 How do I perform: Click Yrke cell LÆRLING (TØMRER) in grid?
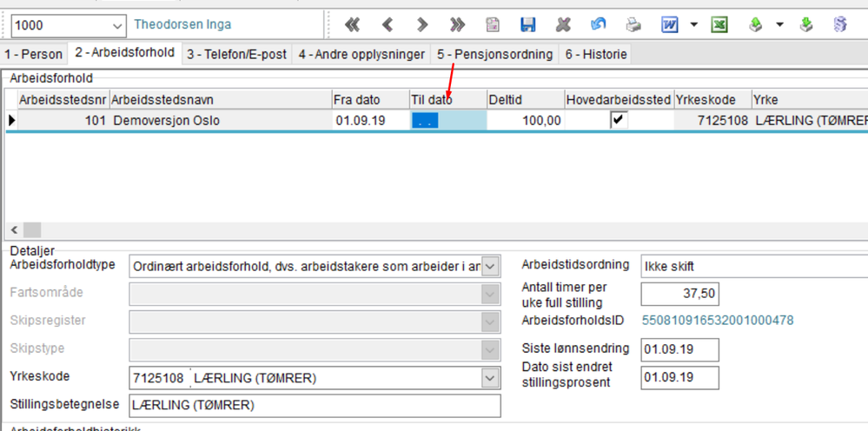809,120
